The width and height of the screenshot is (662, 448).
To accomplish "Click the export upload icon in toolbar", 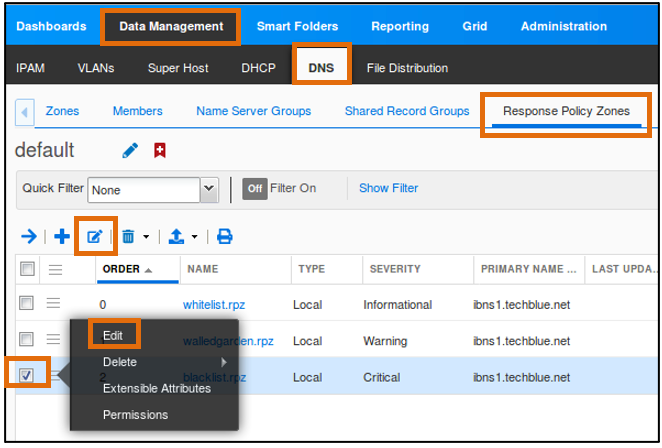I will point(176,236).
